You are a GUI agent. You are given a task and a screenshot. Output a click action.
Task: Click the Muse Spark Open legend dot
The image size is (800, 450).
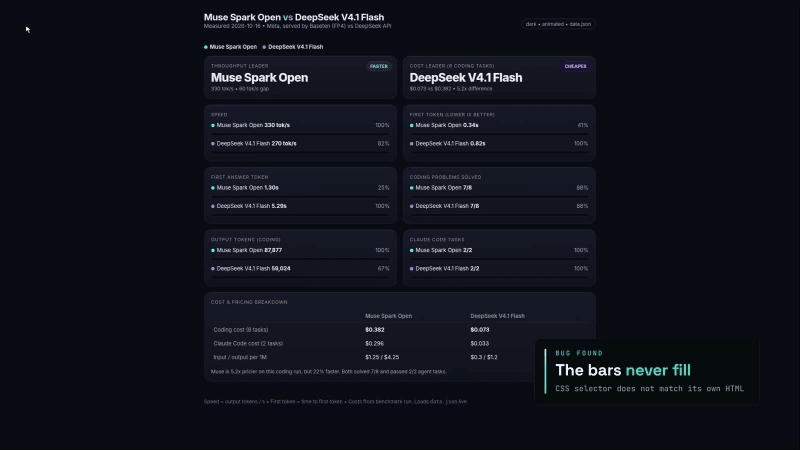pyautogui.click(x=206, y=47)
